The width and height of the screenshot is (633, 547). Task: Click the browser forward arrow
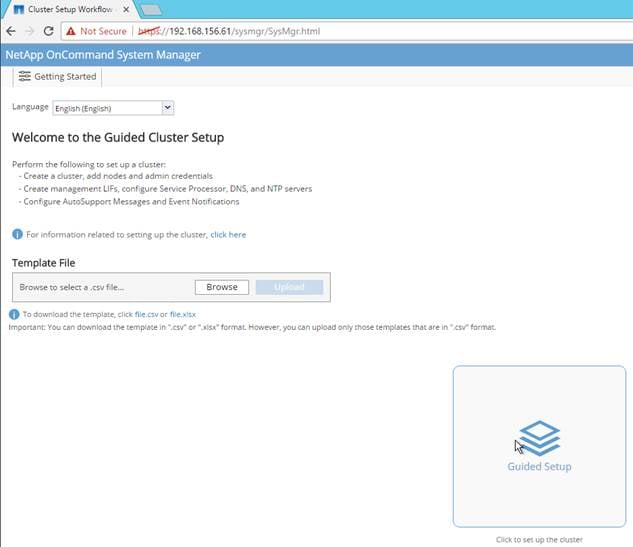tap(29, 31)
